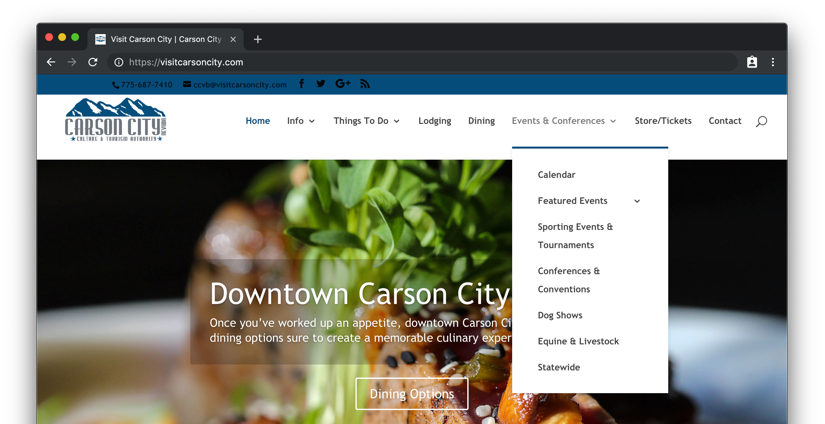Click the Dining Options button

click(x=411, y=394)
